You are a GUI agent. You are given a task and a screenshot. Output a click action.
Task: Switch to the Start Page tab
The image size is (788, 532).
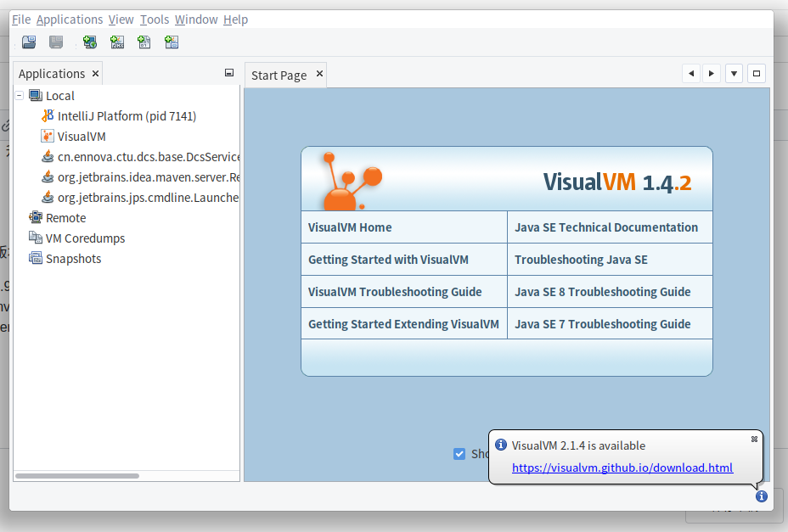click(x=279, y=76)
